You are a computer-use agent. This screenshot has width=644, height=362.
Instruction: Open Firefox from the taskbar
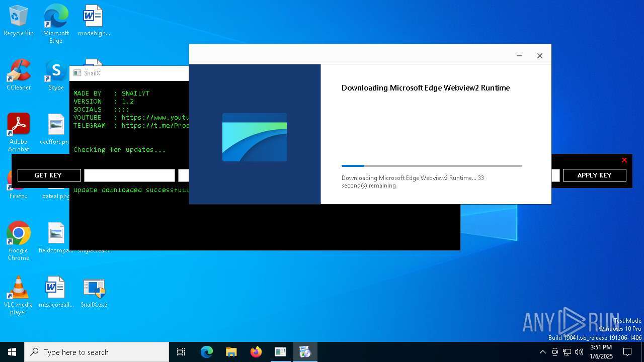256,352
